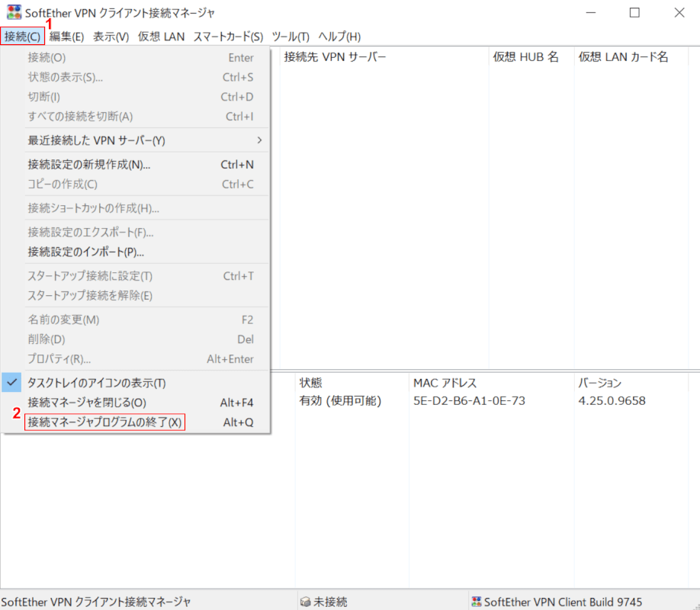This screenshot has width=700, height=610.
Task: Open the 編集(E) menu
Action: click(67, 37)
